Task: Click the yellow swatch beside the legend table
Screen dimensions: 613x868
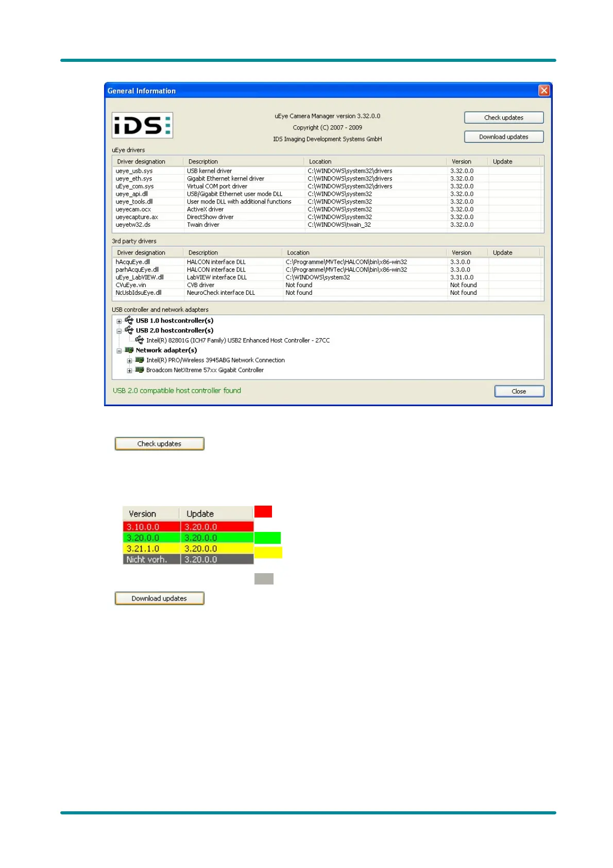Action: pos(268,552)
